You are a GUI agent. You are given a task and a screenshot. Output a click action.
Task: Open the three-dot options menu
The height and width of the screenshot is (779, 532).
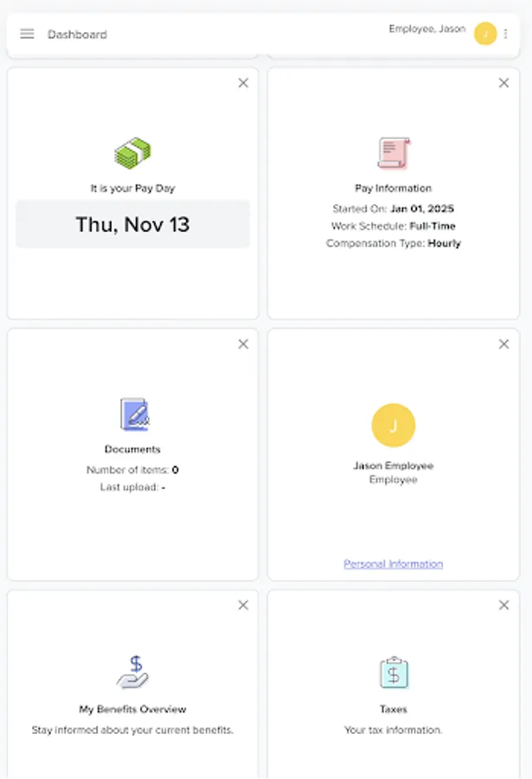[504, 34]
